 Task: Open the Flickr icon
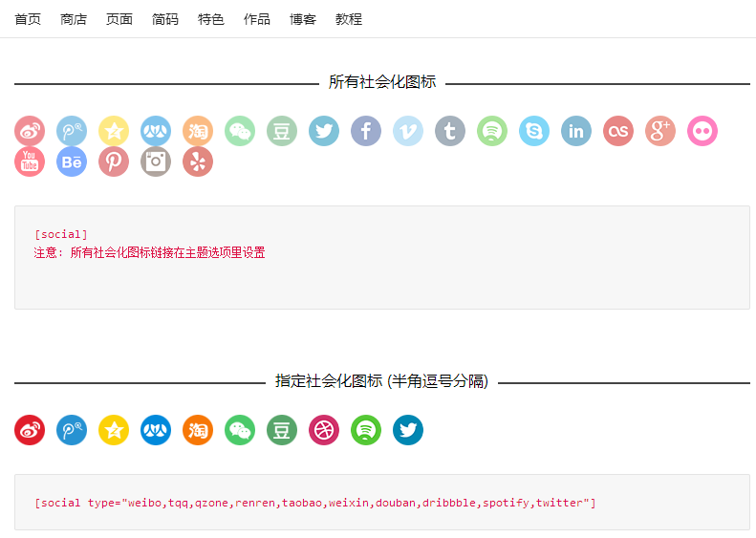(x=702, y=131)
